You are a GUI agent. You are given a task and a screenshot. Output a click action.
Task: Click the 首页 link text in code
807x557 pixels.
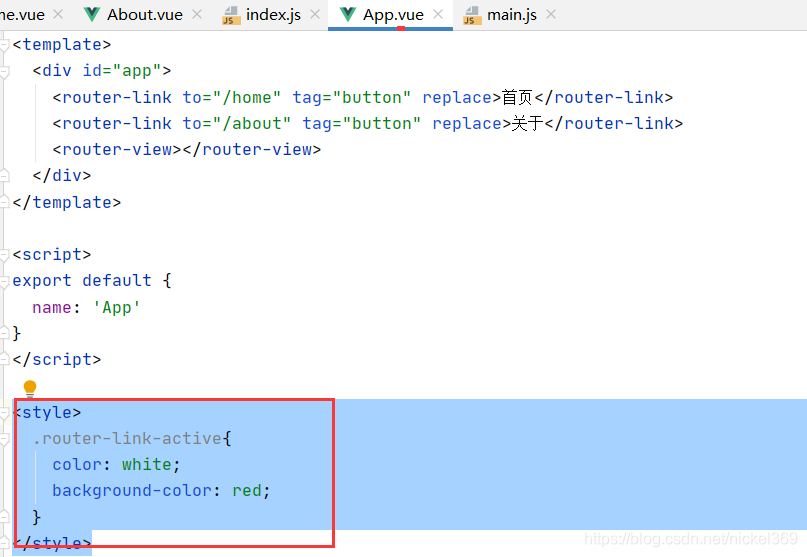(517, 97)
